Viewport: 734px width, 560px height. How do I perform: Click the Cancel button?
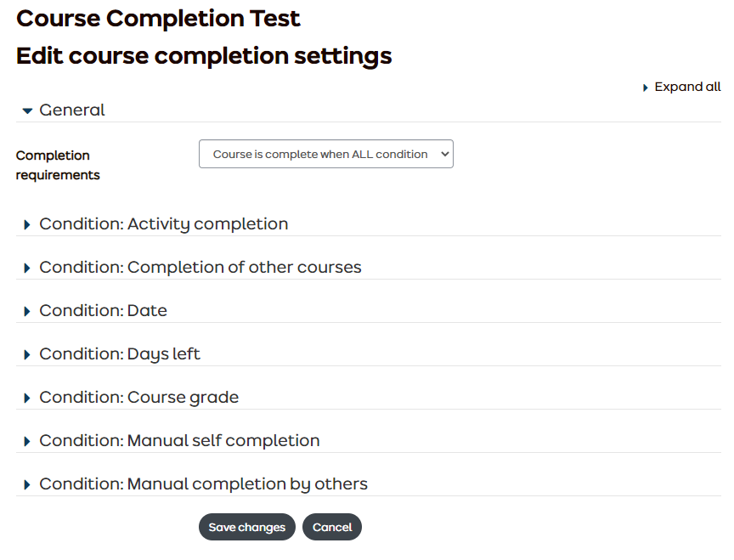pos(331,527)
